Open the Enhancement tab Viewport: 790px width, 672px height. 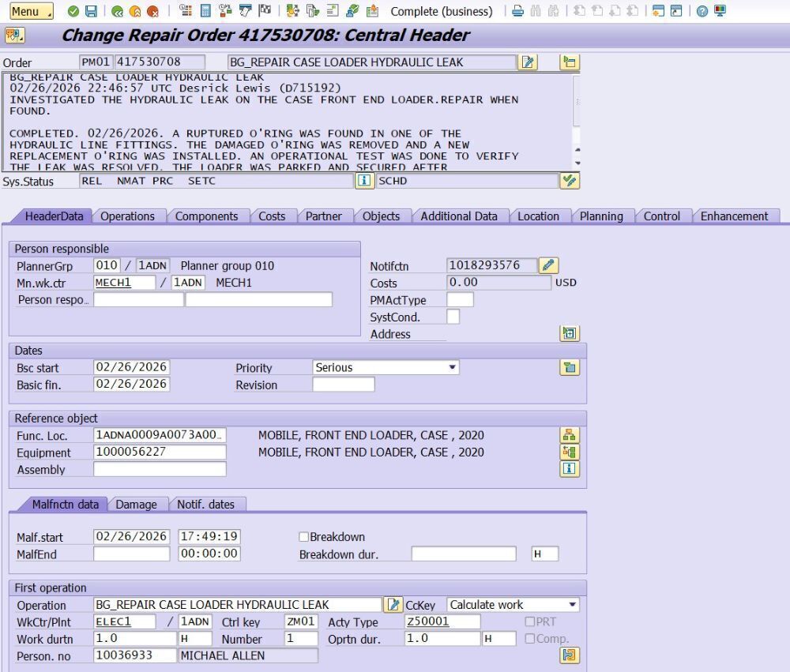[x=735, y=216]
